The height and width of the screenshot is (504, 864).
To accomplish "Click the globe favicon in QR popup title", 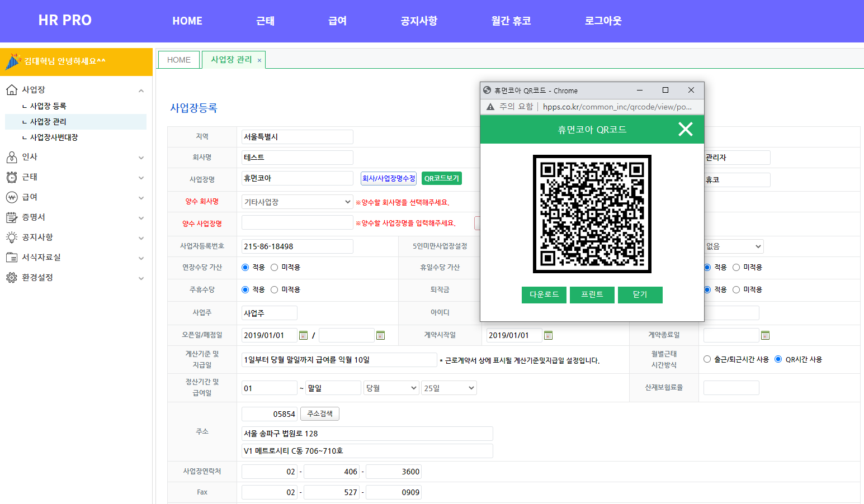I will click(x=487, y=90).
